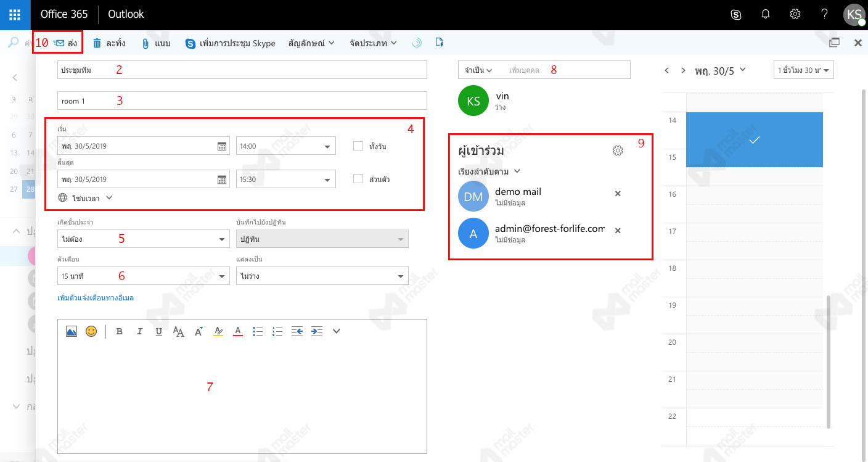The width and height of the screenshot is (868, 462).
Task: Discard the meeting with ละทิ้ง
Action: [109, 43]
